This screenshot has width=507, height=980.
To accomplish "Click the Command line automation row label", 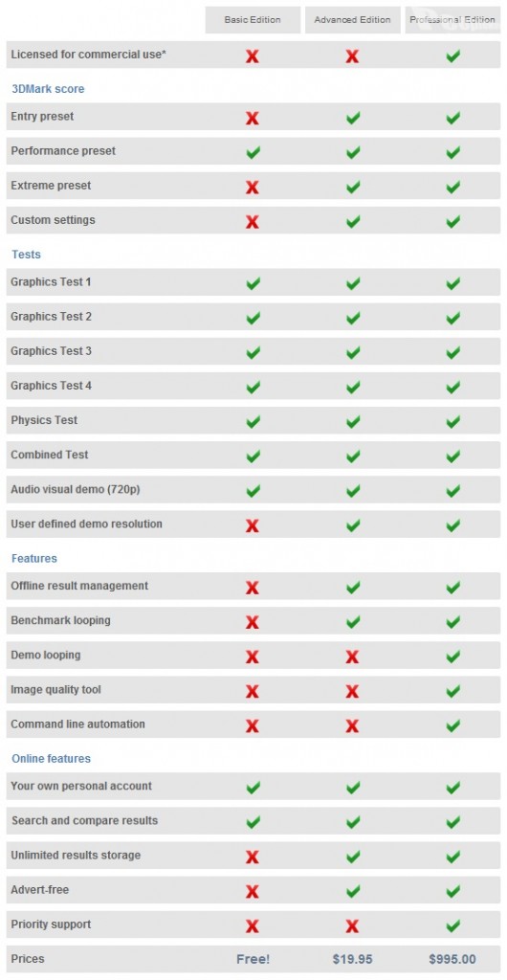I will click(x=78, y=724).
